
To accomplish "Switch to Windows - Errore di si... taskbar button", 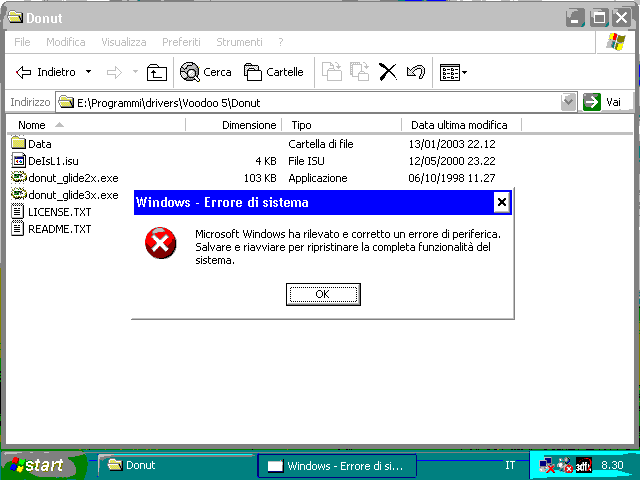I will [x=337, y=466].
